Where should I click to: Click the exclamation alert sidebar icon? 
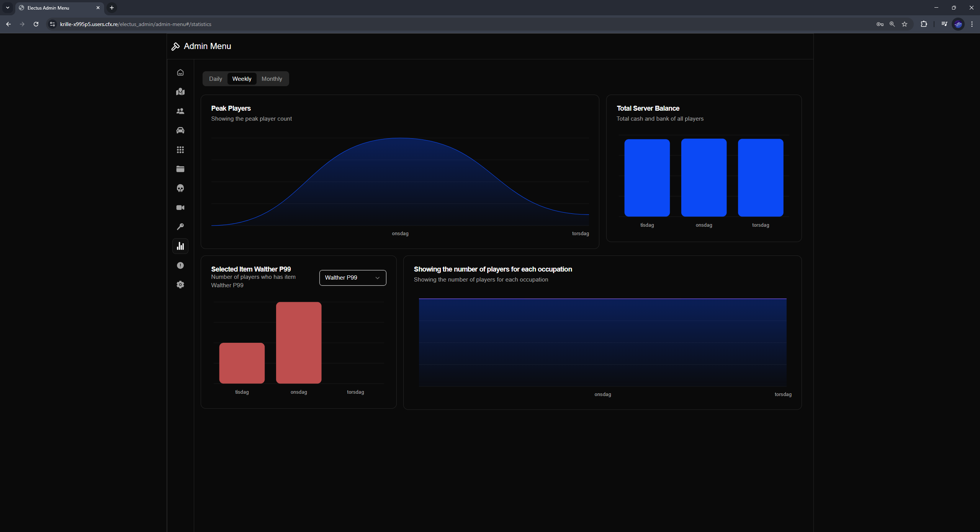(x=180, y=265)
